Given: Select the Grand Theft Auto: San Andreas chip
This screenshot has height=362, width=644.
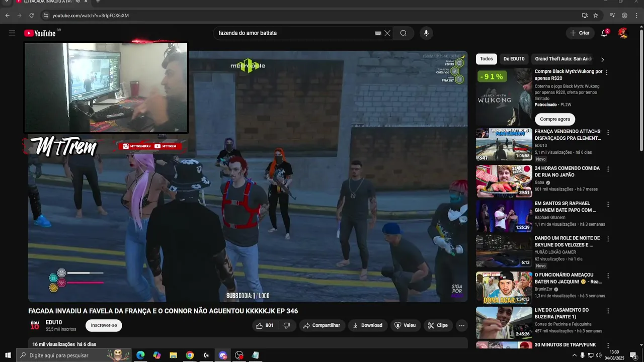Looking at the screenshot, I should [x=563, y=59].
